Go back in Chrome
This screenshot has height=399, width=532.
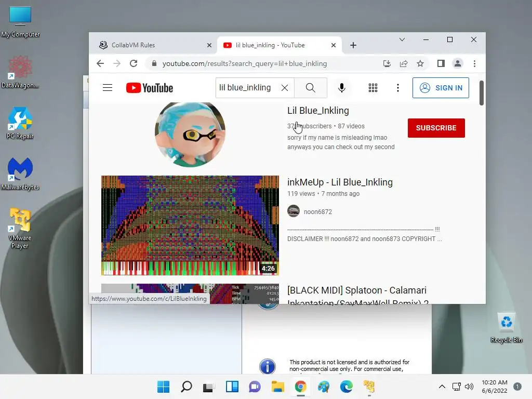tap(100, 63)
